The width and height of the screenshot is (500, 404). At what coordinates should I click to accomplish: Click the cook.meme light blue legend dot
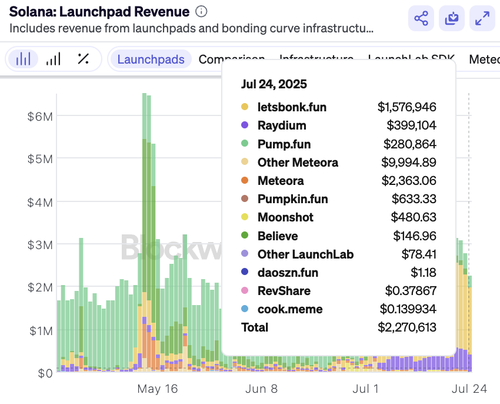245,309
